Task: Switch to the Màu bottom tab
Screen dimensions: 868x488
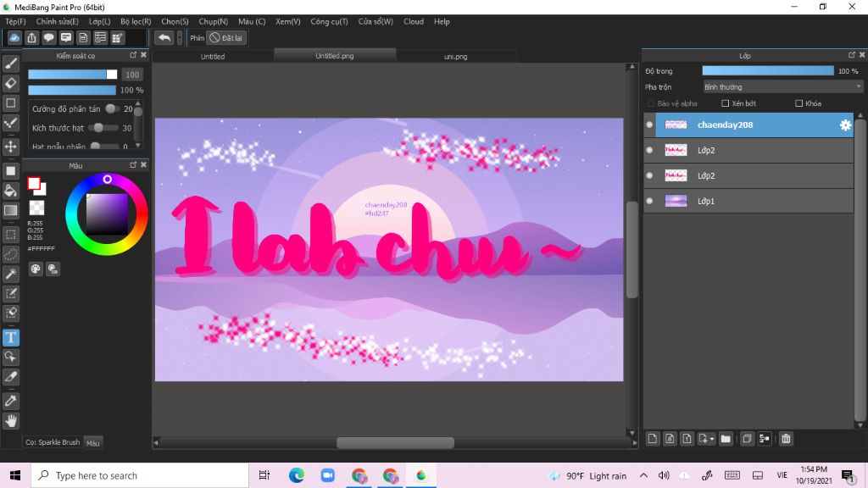Action: pos(93,442)
